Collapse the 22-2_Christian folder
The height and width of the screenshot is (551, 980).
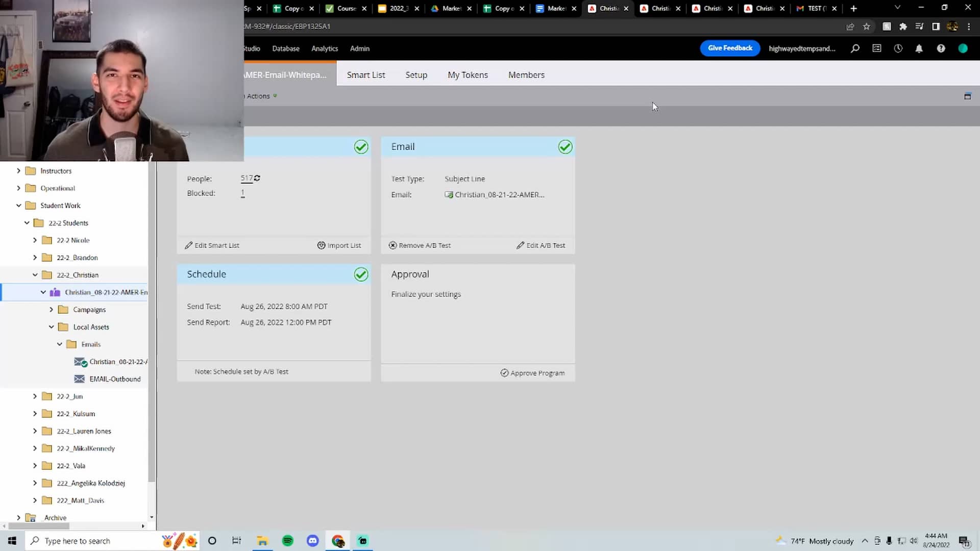tap(35, 275)
